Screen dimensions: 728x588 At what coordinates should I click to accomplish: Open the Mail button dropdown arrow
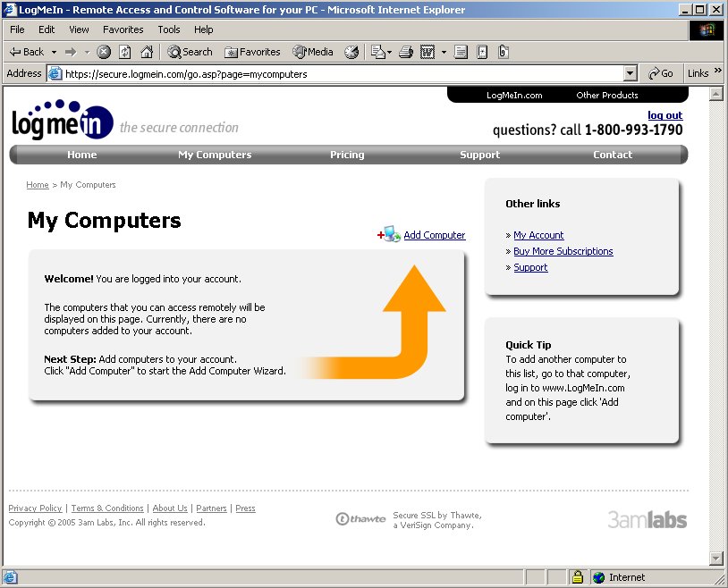tap(389, 52)
